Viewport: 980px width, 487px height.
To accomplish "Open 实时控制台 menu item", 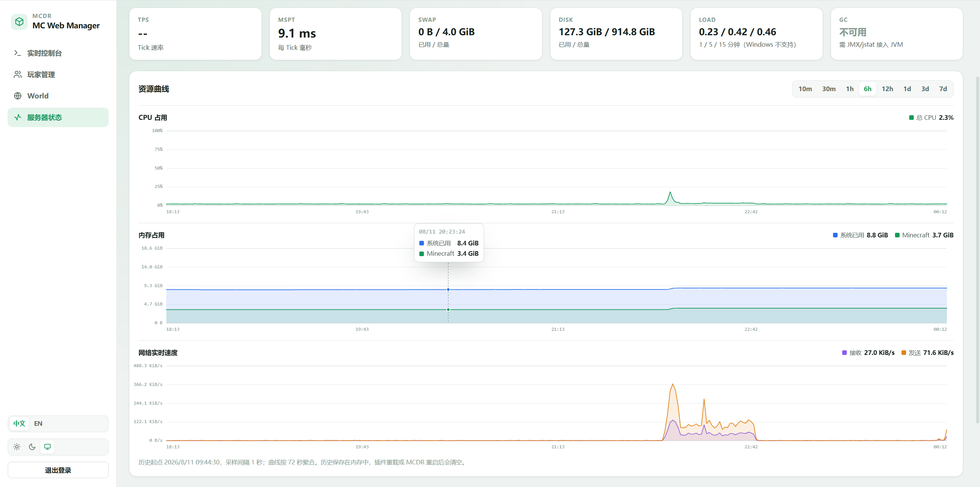I will [58, 53].
